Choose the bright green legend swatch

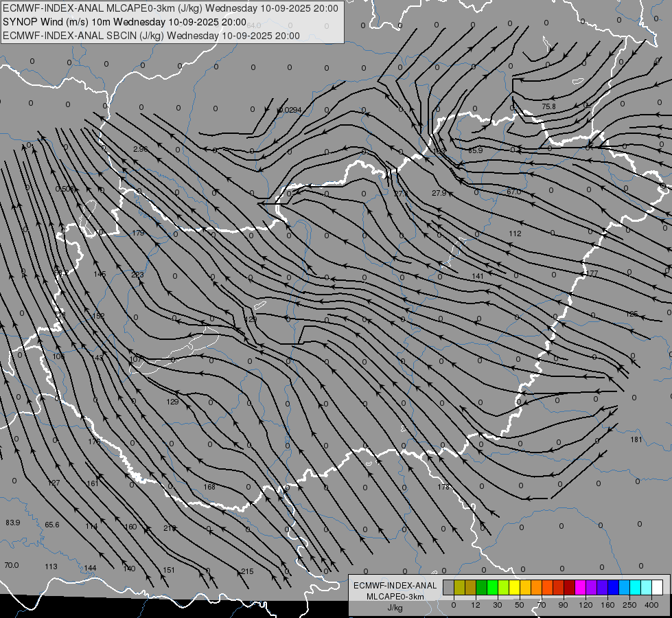tap(492, 588)
